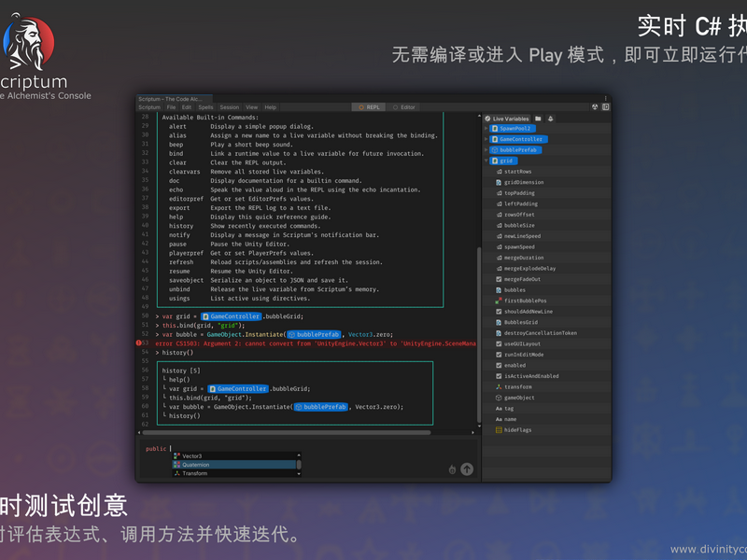Click the autocomplete list scroll-up arrow

tap(299, 455)
